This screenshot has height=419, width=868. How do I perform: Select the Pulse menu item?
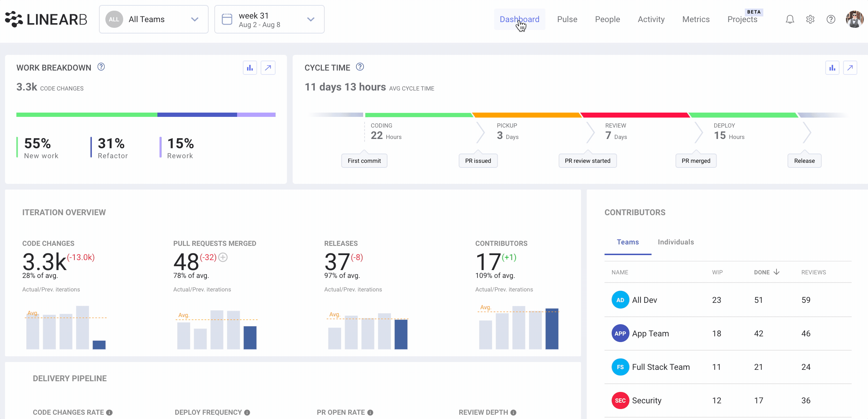(568, 19)
